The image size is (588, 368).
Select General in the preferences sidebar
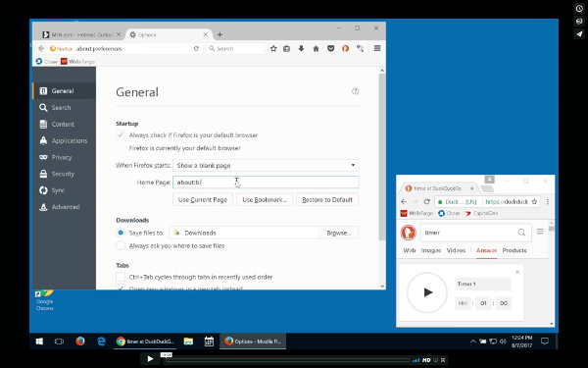coord(64,91)
